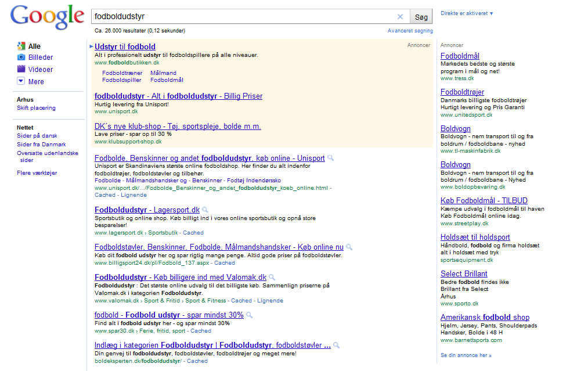Open Boldvogn boldopbevaring.dk ad
588x371 pixels.
(456, 165)
